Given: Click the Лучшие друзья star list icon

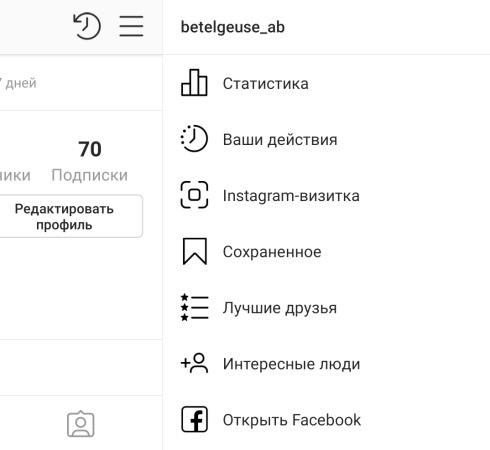Looking at the screenshot, I should pyautogui.click(x=194, y=307).
